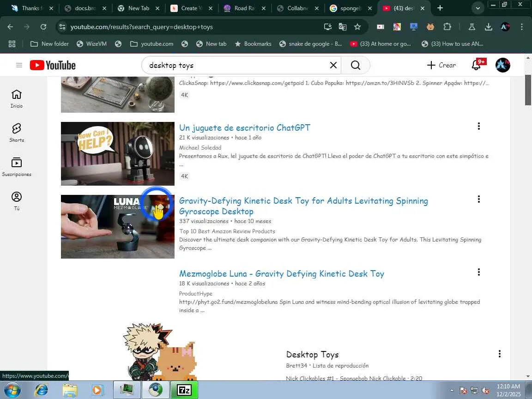The height and width of the screenshot is (399, 532).
Task: Open install/cast icon in address bar
Action: coord(328,27)
